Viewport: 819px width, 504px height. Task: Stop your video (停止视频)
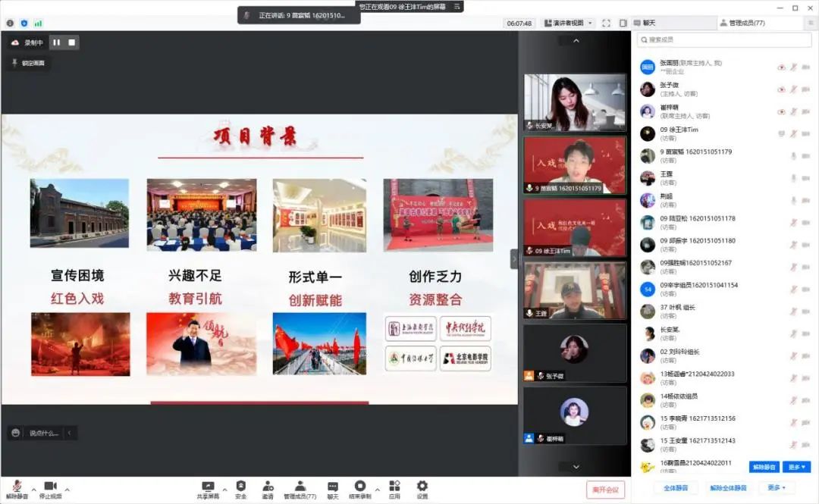click(51, 485)
